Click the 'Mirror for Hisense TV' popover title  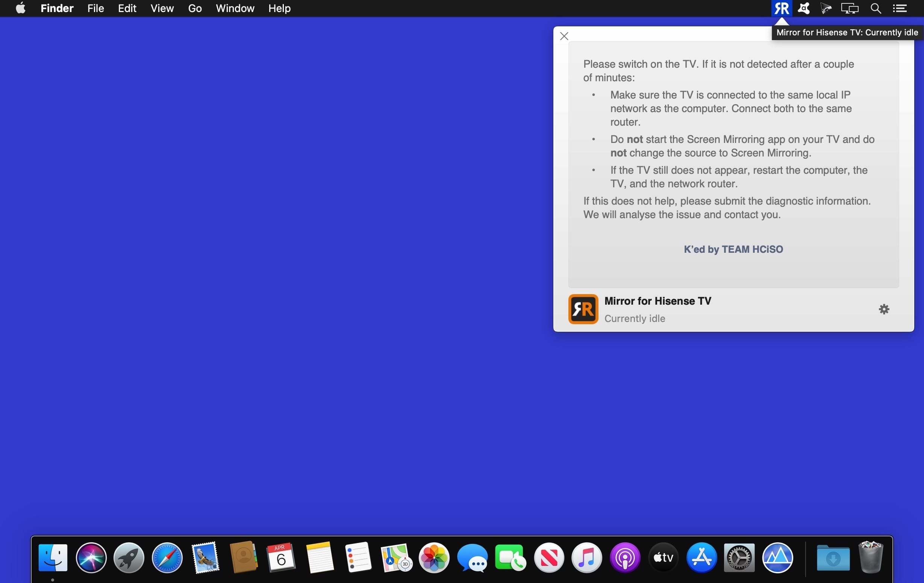[658, 301]
